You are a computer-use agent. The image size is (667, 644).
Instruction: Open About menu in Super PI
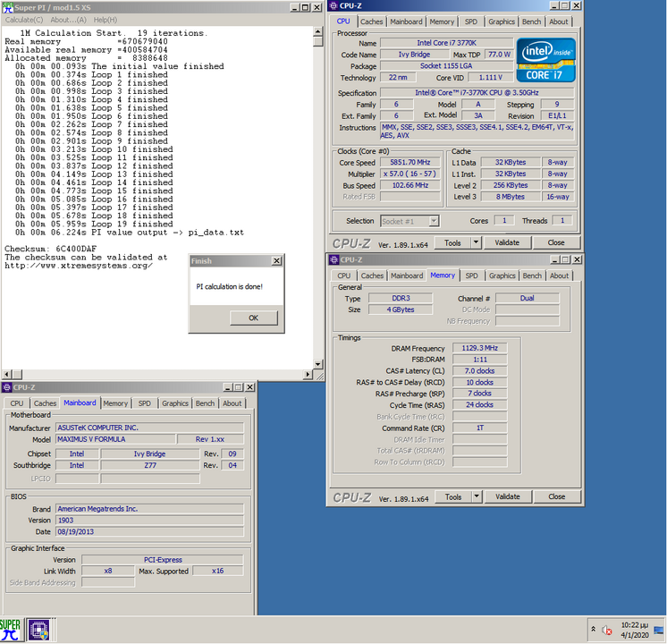pyautogui.click(x=69, y=20)
